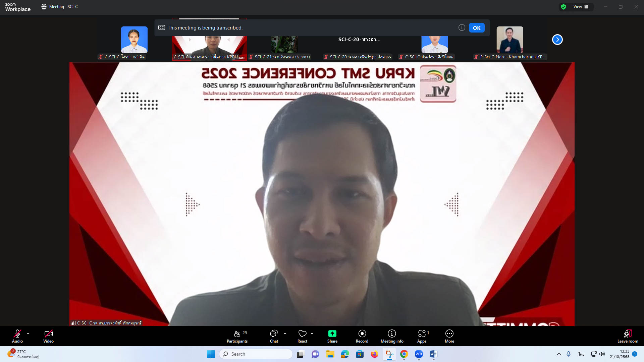Viewport: 644px width, 362px height.
Task: Show next participants with blue arrow
Action: 557,40
